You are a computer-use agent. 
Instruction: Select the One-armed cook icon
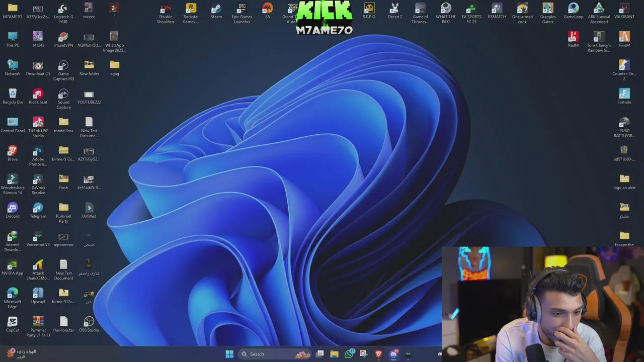(522, 14)
